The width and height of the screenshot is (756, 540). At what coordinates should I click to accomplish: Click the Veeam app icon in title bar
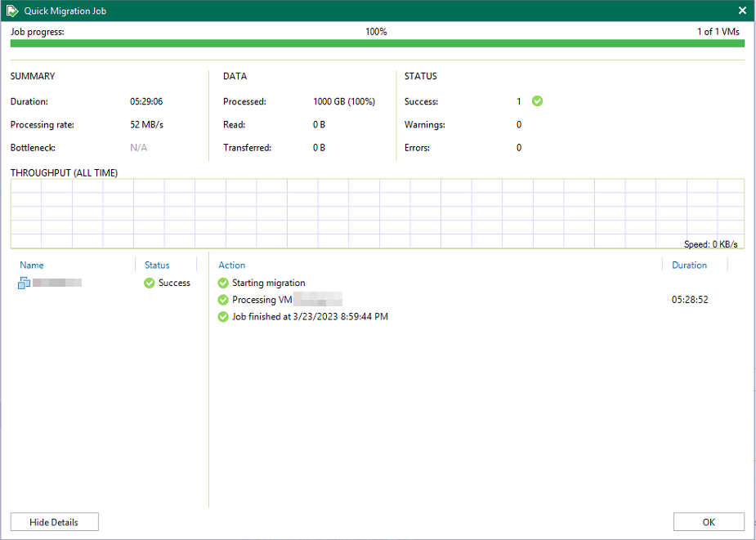click(x=12, y=11)
